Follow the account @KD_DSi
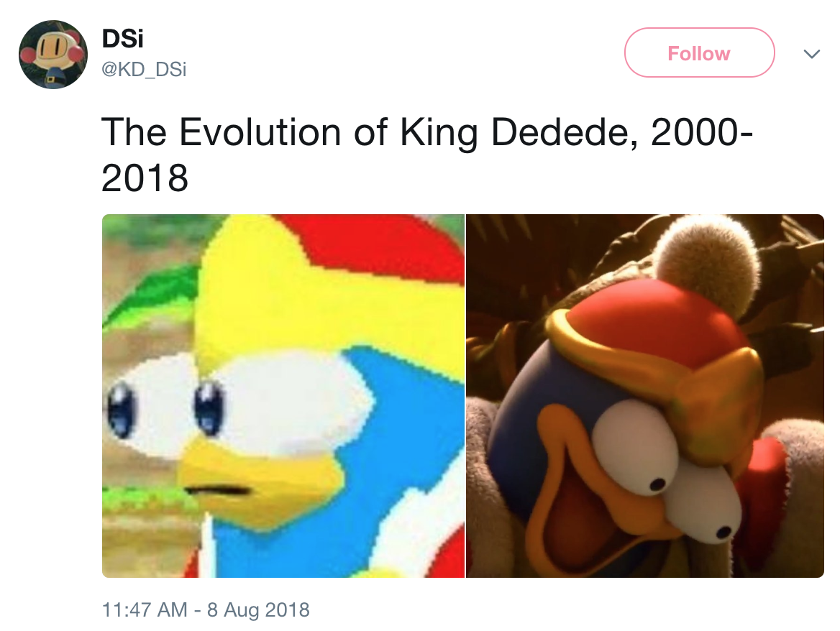The height and width of the screenshot is (631, 840). (x=698, y=52)
